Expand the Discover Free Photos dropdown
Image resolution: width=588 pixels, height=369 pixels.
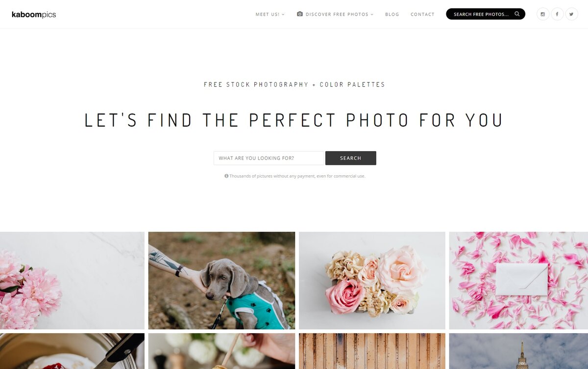pyautogui.click(x=340, y=14)
